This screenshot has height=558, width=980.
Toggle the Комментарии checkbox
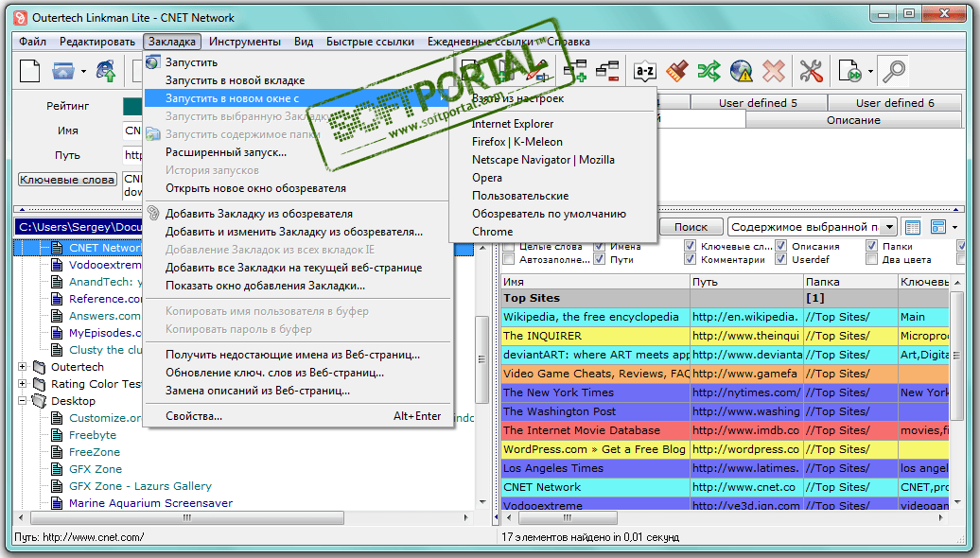[690, 259]
